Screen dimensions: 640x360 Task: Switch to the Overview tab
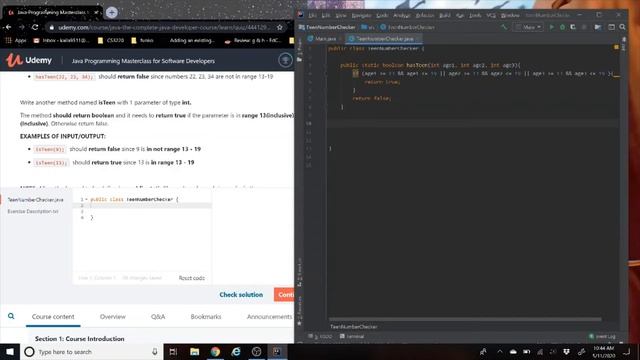(x=113, y=317)
